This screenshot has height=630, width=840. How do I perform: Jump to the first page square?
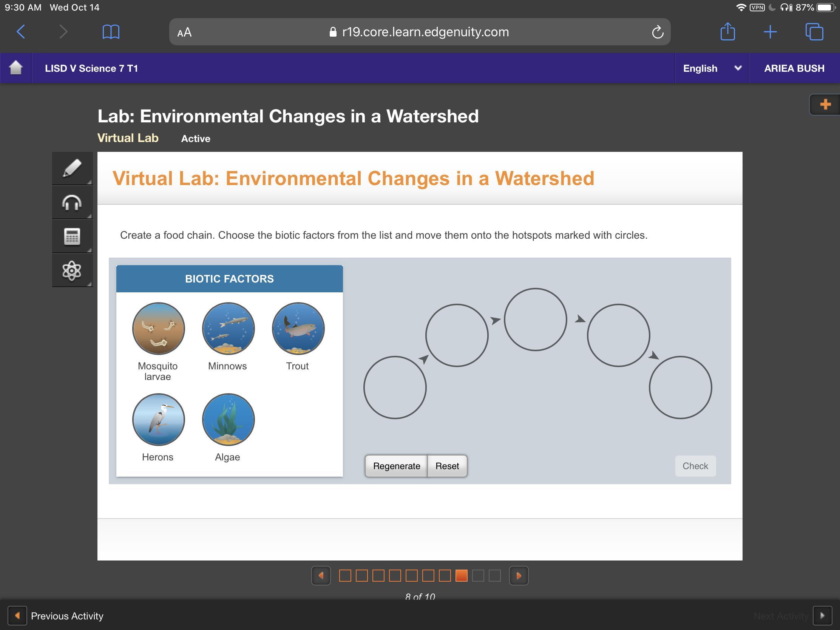pyautogui.click(x=345, y=576)
